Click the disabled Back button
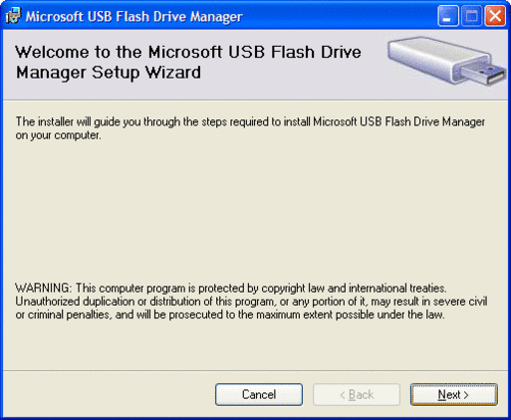511x420 pixels. [x=357, y=394]
